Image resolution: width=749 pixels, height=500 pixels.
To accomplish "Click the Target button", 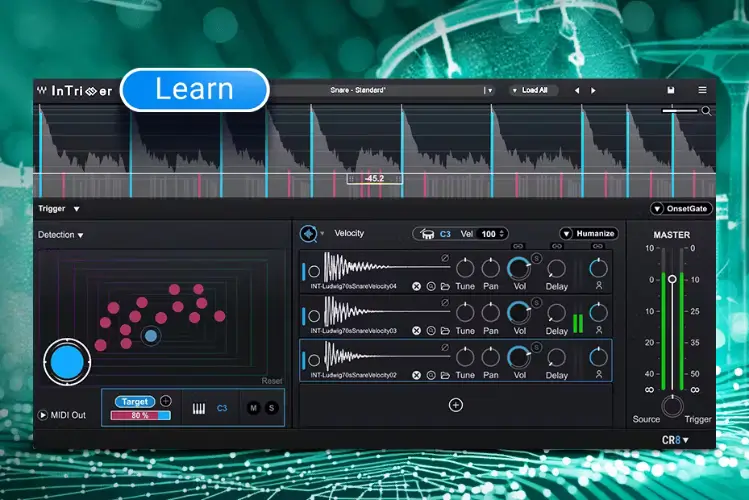I will (135, 402).
